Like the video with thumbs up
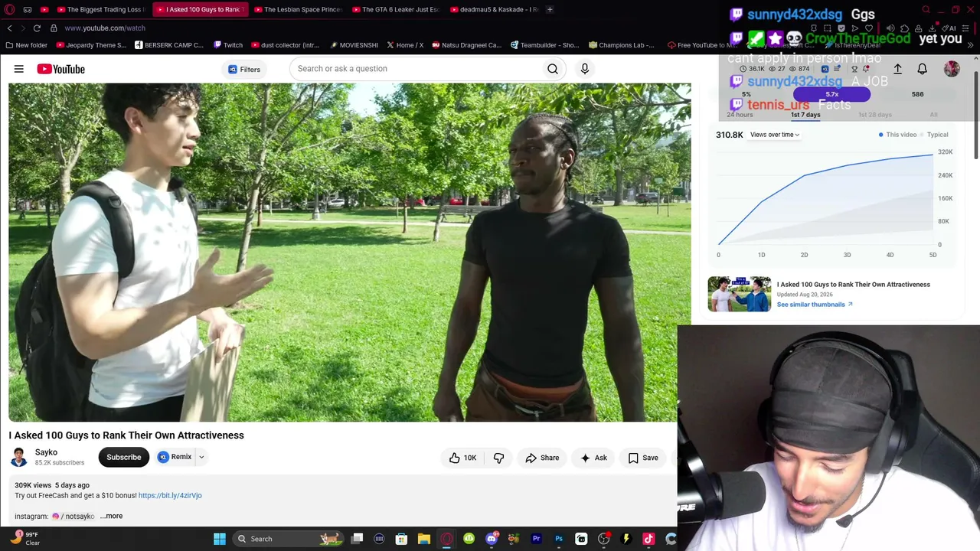Image resolution: width=980 pixels, height=551 pixels. [x=462, y=458]
